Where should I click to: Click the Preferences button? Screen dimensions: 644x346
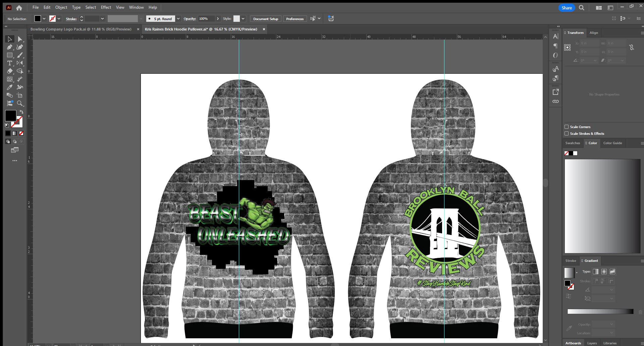(295, 19)
